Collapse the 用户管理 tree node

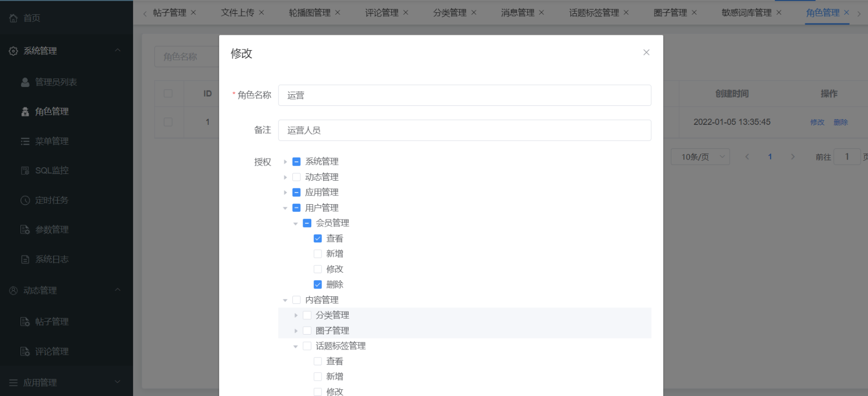pos(285,208)
